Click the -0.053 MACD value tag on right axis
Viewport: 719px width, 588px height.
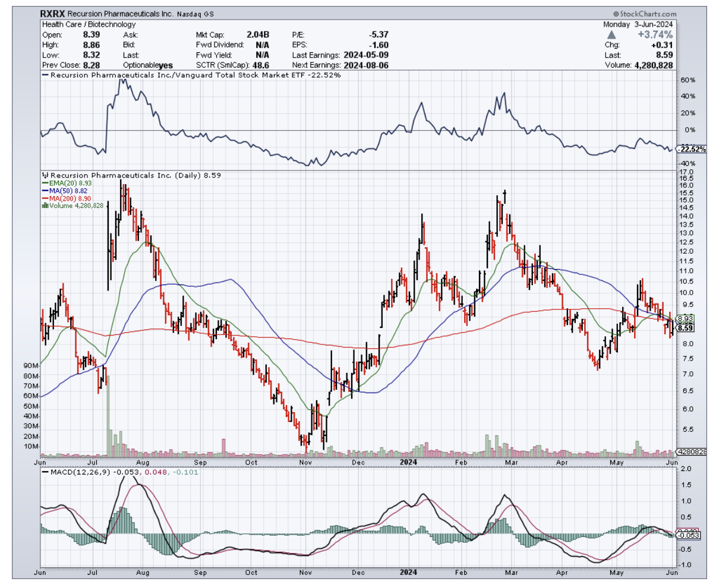[x=689, y=535]
